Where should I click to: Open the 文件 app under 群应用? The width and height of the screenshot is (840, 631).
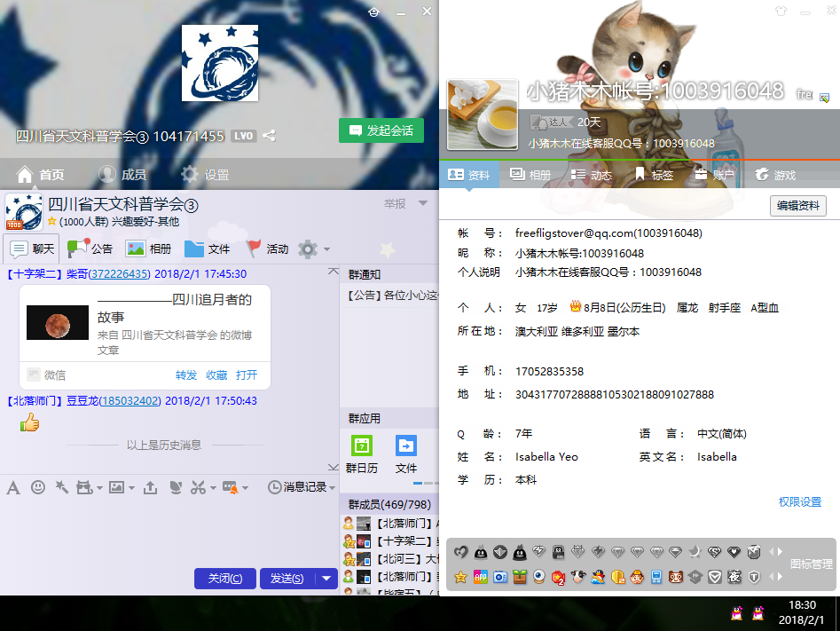406,454
